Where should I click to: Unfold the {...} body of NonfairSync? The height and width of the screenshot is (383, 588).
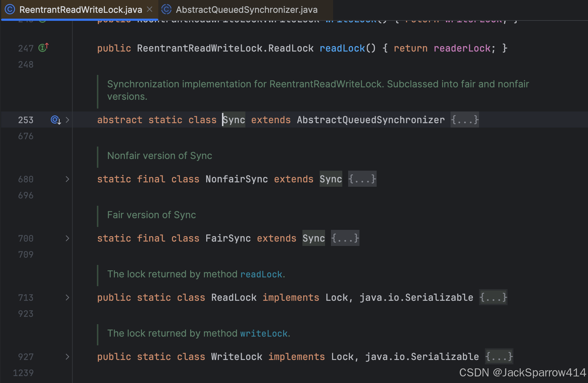(x=362, y=179)
